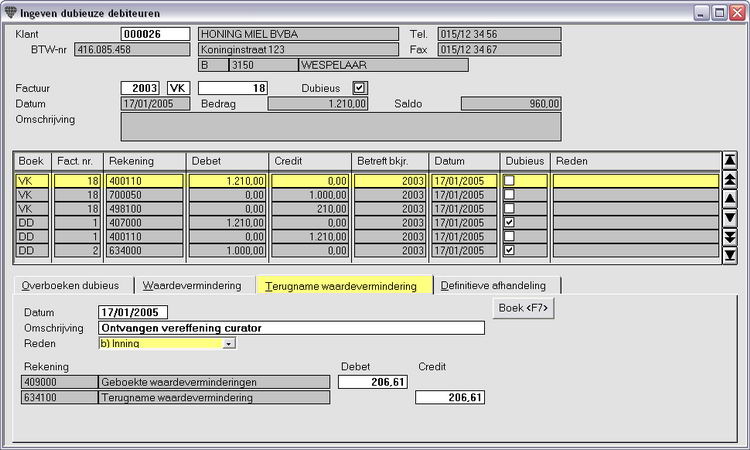
Task: Click credit value 1.000,00 in grid
Action: click(310, 195)
